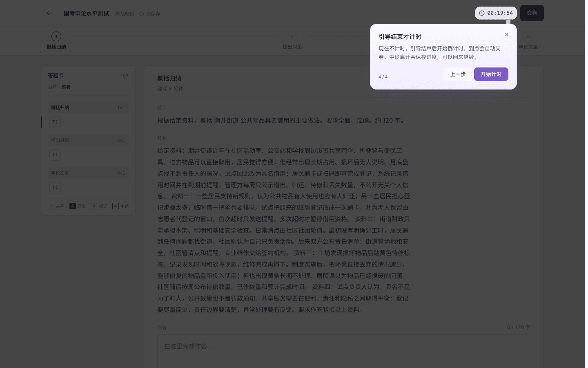
Task: Switch the answer card to 整卷 view
Action: tap(66, 87)
